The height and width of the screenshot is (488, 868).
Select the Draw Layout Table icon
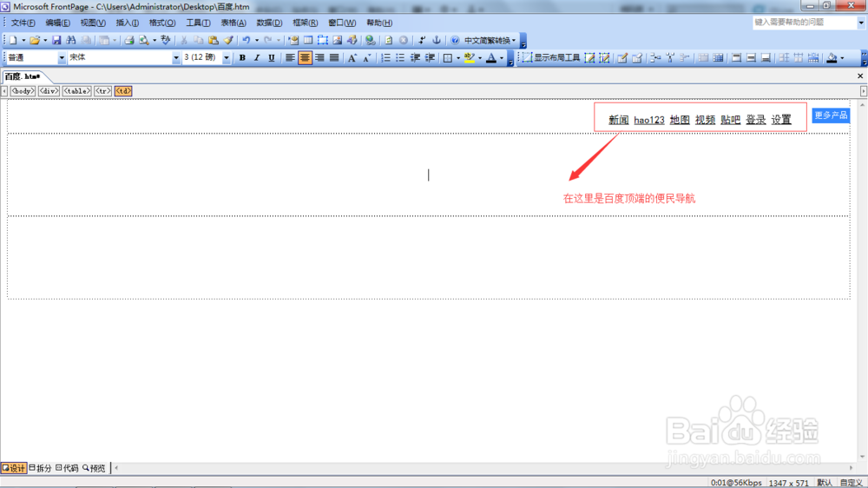point(590,57)
